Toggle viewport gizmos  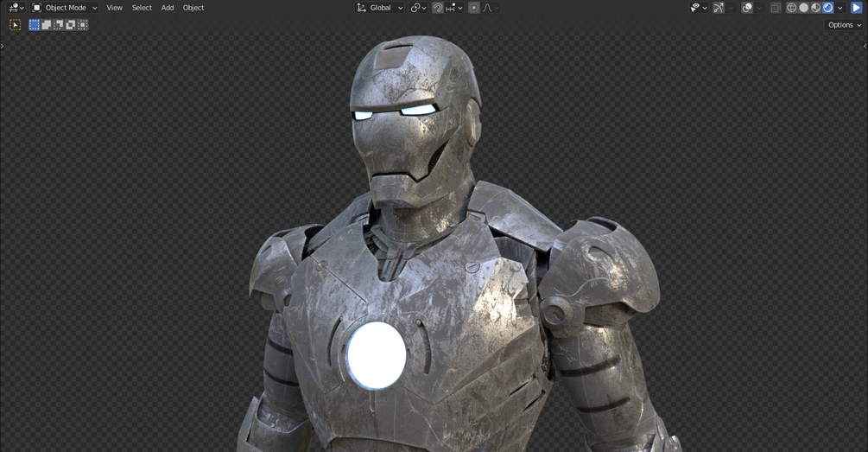(x=719, y=8)
